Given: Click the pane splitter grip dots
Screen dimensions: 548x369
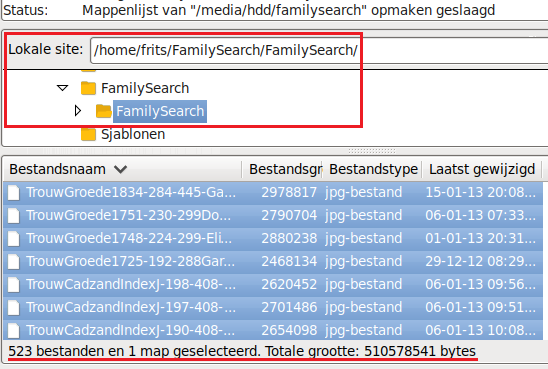Looking at the screenshot, I should [x=372, y=151].
